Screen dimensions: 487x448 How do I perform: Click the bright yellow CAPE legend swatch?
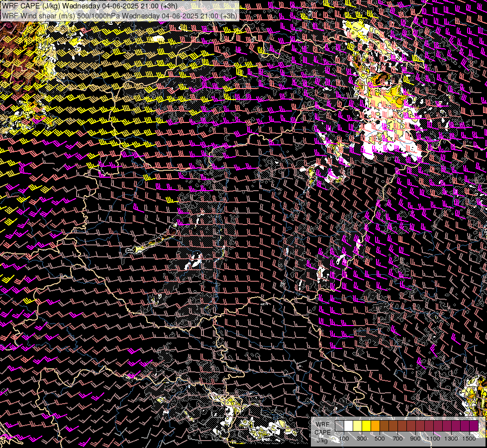[367, 426]
